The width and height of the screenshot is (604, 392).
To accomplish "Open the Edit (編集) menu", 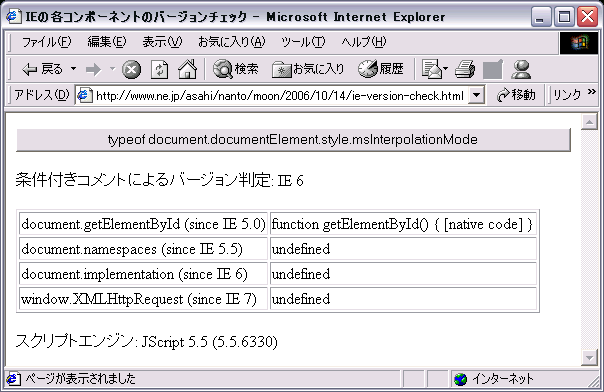I will pyautogui.click(x=107, y=42).
